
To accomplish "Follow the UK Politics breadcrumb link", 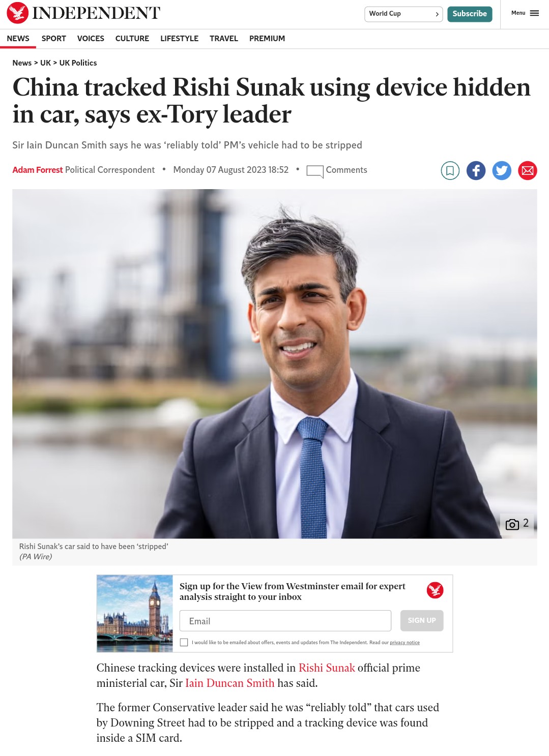I will 78,63.
